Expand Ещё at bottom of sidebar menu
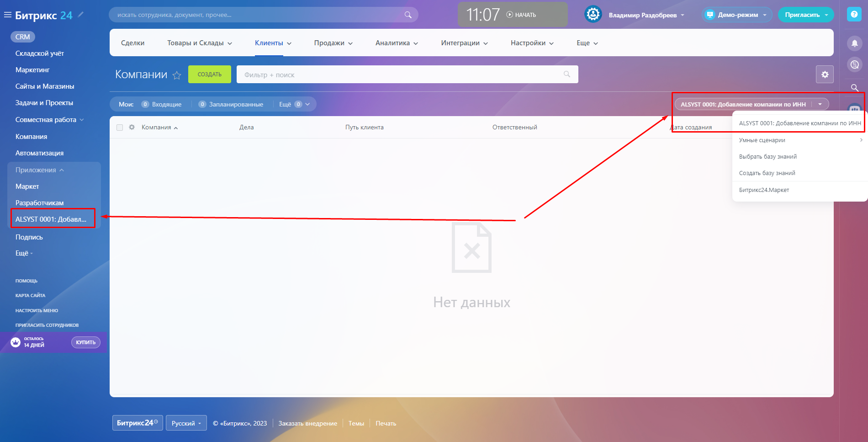The width and height of the screenshot is (868, 442). click(24, 253)
